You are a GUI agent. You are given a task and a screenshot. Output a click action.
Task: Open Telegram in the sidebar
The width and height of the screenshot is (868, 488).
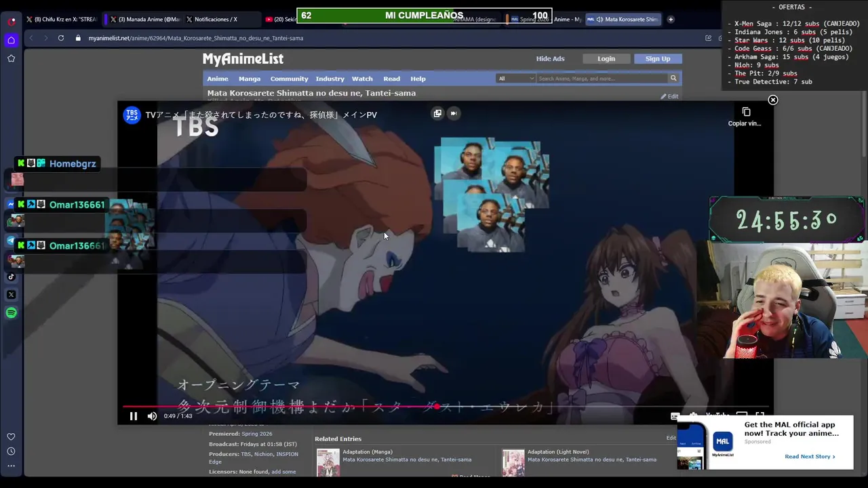12,241
